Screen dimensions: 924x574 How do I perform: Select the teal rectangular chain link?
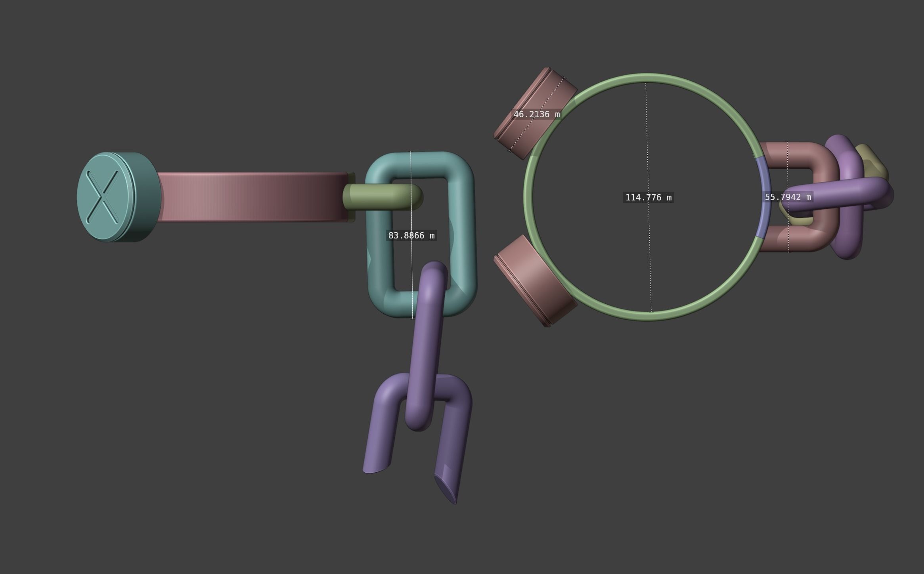[x=462, y=234]
